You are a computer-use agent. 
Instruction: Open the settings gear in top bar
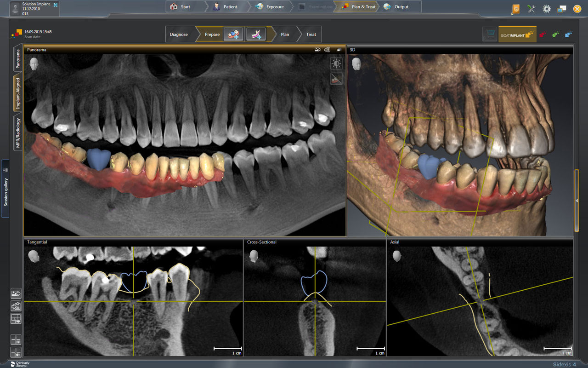pos(547,8)
